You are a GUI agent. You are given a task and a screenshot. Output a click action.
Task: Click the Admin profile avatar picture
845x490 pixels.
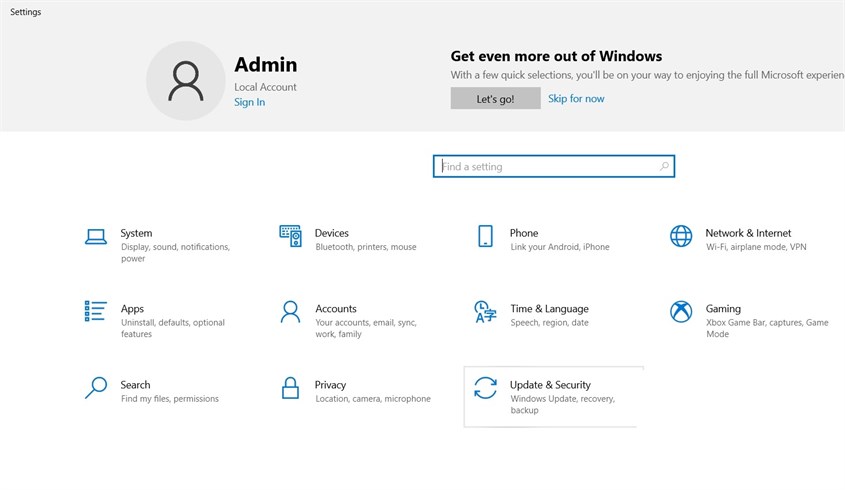[x=186, y=81]
